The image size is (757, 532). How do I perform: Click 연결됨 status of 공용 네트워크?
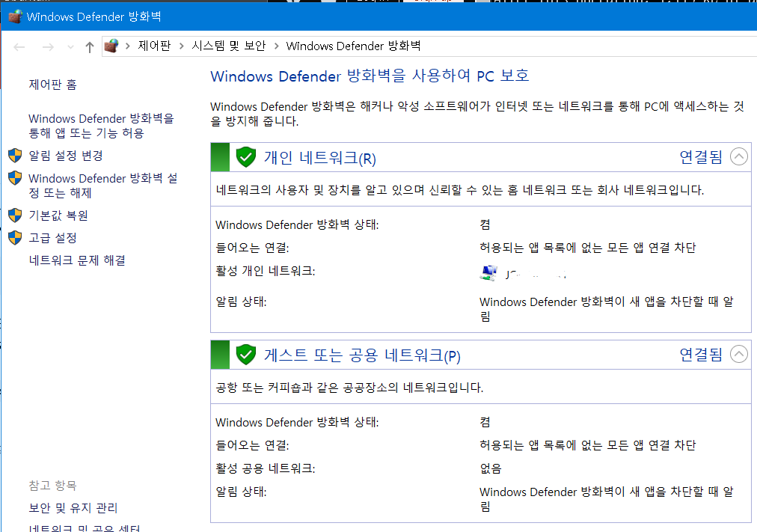pos(701,355)
